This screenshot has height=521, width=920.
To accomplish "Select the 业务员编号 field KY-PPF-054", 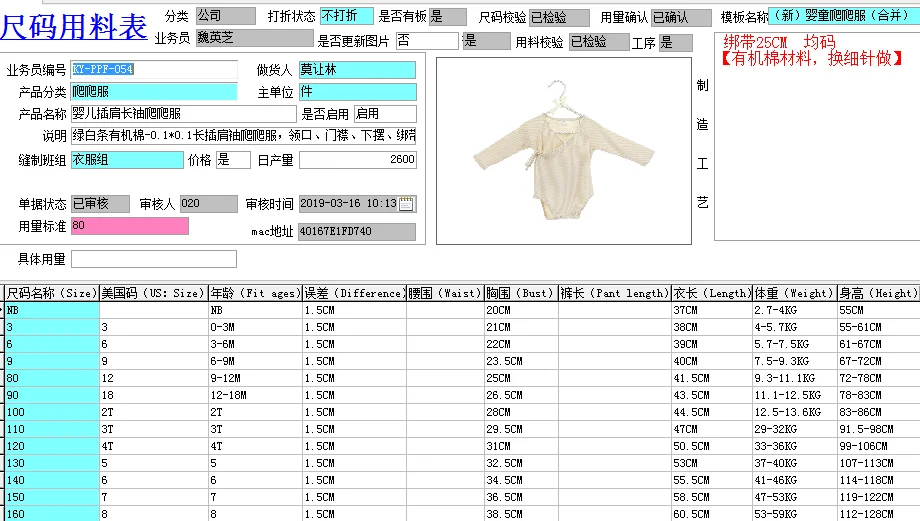I will (154, 69).
